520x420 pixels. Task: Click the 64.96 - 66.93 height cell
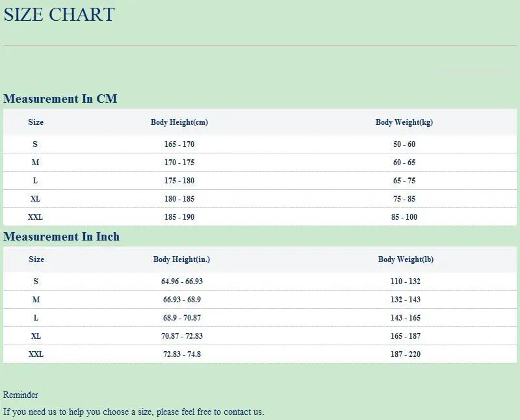(x=182, y=282)
